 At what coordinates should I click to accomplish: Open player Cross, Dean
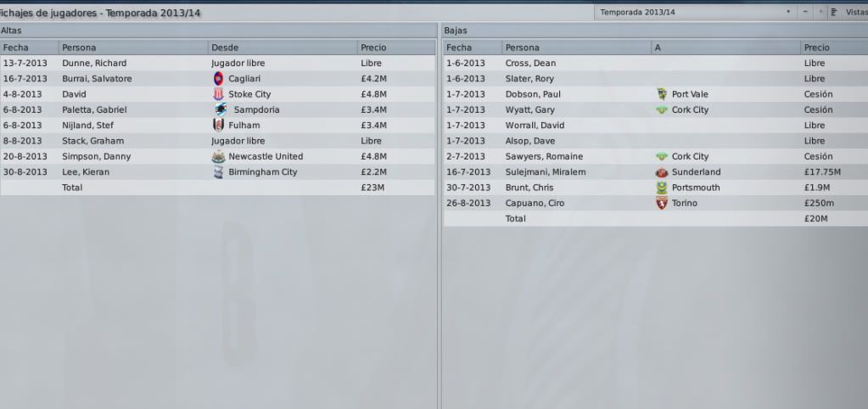pos(530,63)
